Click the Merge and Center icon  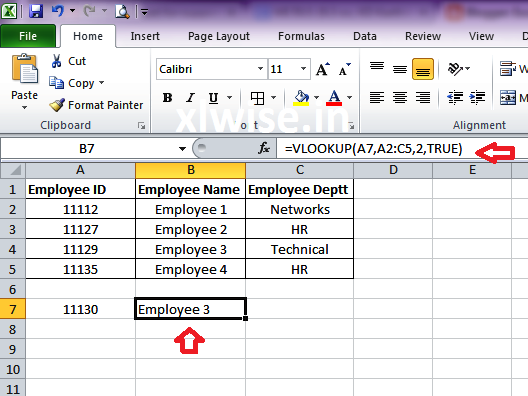tap(507, 98)
